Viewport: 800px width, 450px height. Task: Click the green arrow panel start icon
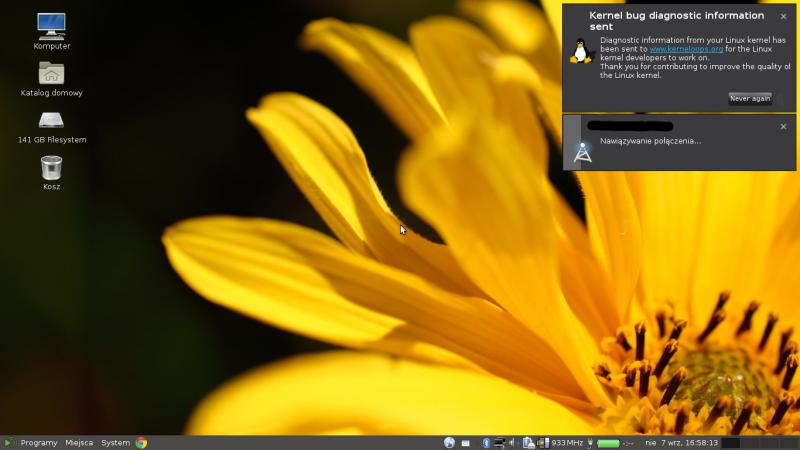(8, 443)
